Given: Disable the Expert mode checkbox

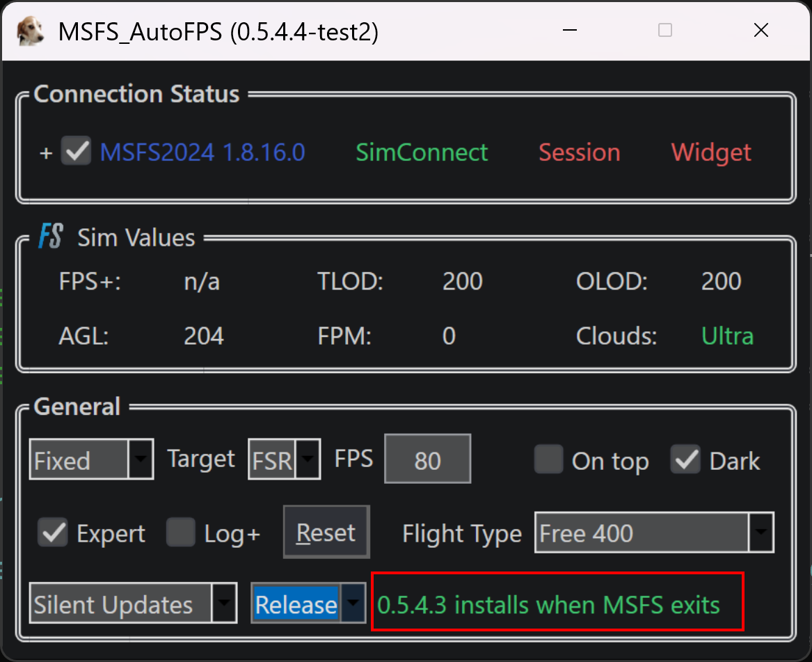Looking at the screenshot, I should pos(53,532).
